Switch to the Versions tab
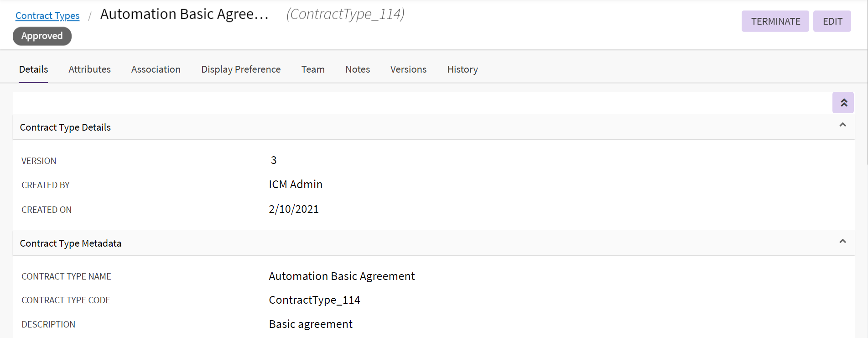The height and width of the screenshot is (338, 868). 408,69
